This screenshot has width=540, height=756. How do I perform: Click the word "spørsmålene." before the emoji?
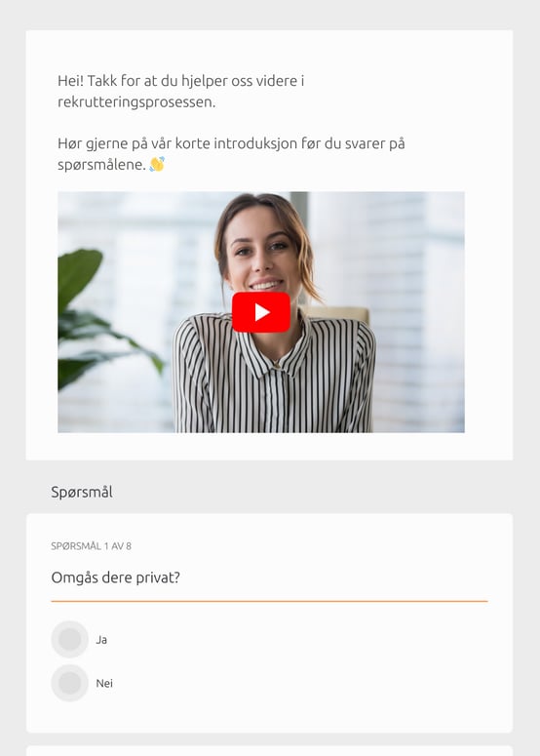(101, 165)
